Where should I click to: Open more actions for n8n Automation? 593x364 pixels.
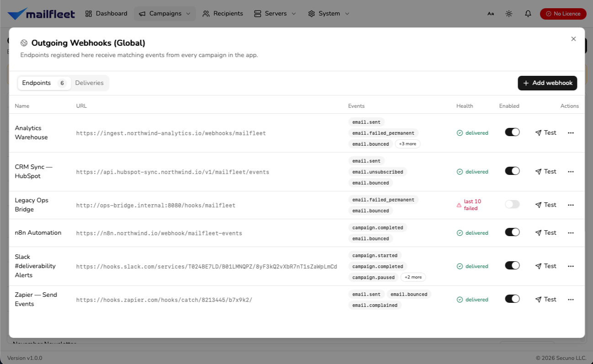pyautogui.click(x=571, y=233)
